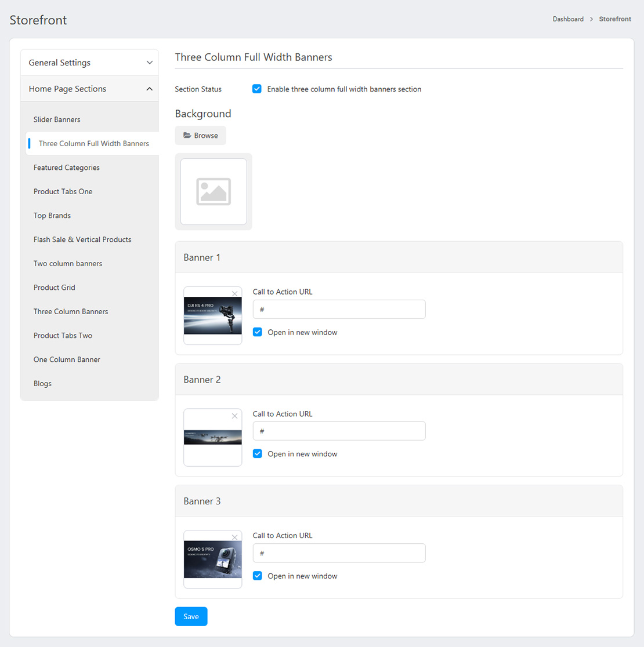
Task: Click the Browse button to pick a background
Action: (200, 136)
